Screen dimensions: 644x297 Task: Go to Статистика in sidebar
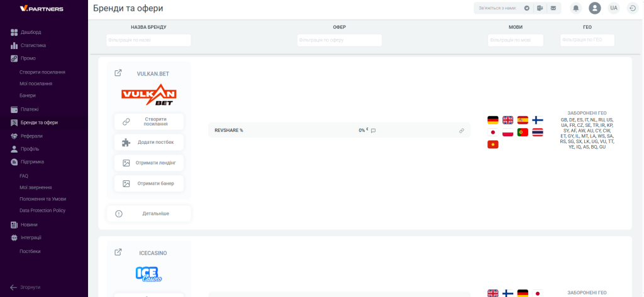[x=33, y=45]
